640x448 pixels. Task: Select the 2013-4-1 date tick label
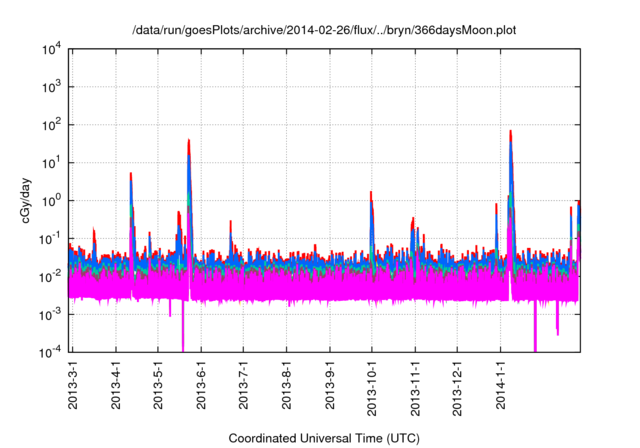coord(115,385)
